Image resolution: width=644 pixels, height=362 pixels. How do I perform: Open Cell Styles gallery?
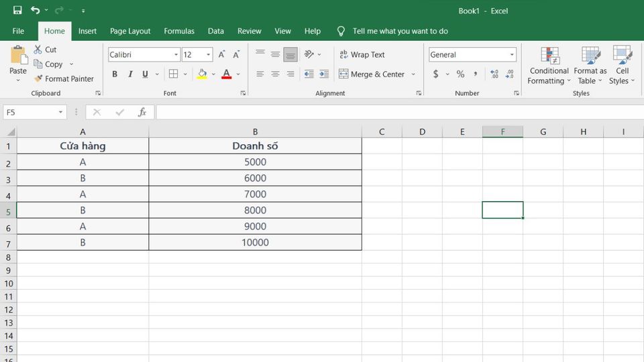622,66
